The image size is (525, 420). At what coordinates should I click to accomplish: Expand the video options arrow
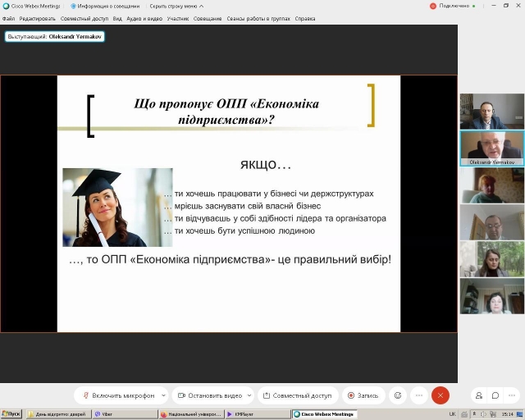[249, 395]
